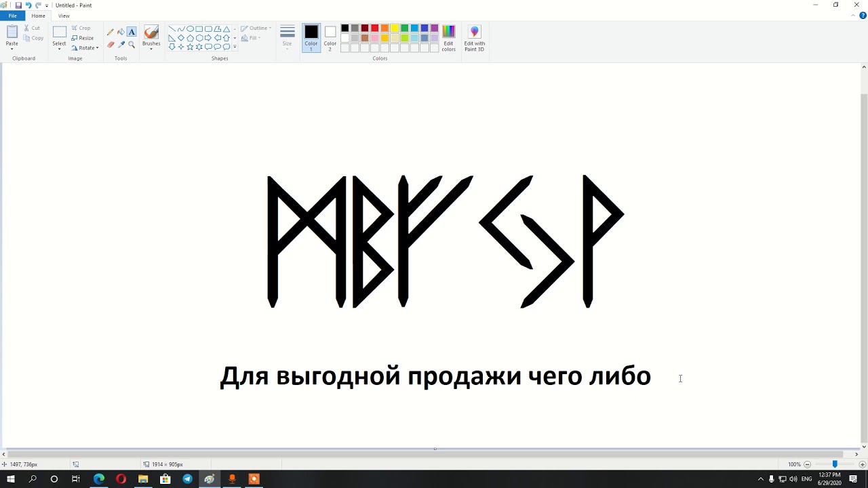Pick the Triangle shape
868x488 pixels.
tap(226, 29)
